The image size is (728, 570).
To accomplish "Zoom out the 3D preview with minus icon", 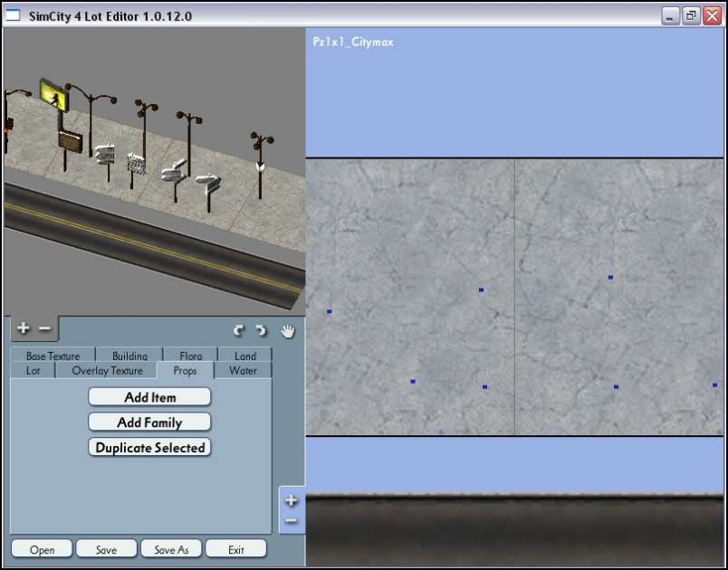I will [44, 328].
